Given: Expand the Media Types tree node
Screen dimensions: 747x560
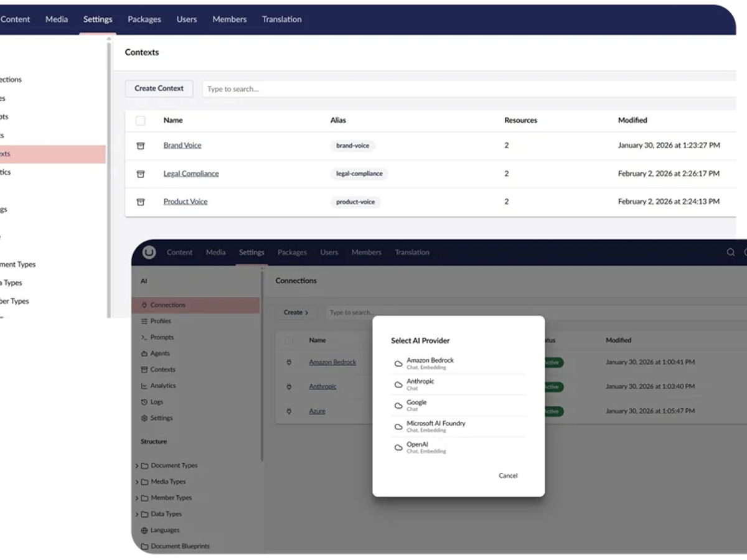Looking at the screenshot, I should tap(137, 482).
